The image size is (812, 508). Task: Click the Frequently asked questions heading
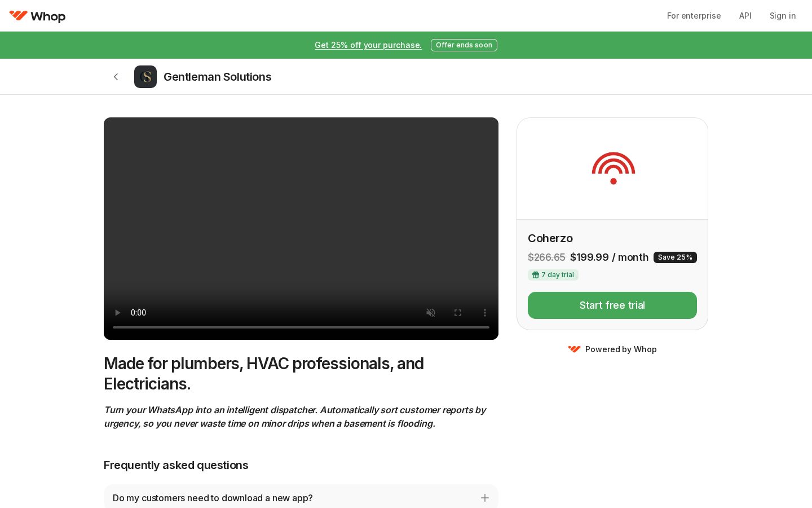[x=176, y=465]
